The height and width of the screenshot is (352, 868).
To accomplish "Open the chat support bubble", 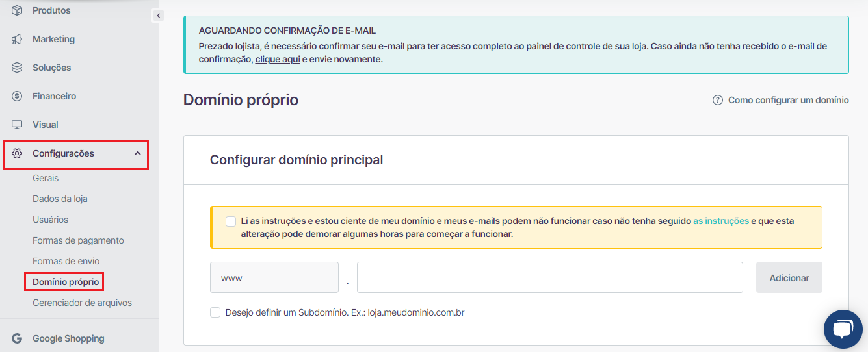I will (x=843, y=329).
